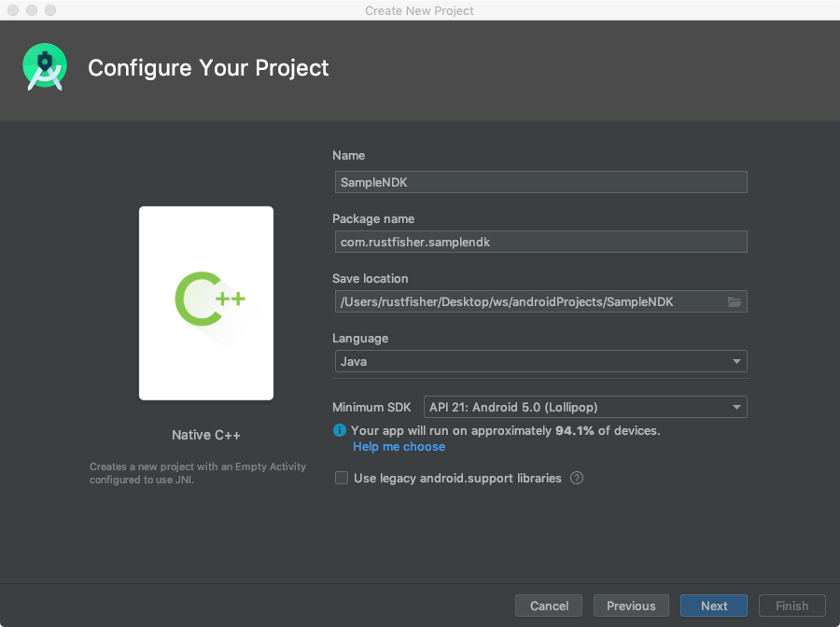The image size is (840, 627).
Task: Click the Android Studio logo icon
Action: 44,67
